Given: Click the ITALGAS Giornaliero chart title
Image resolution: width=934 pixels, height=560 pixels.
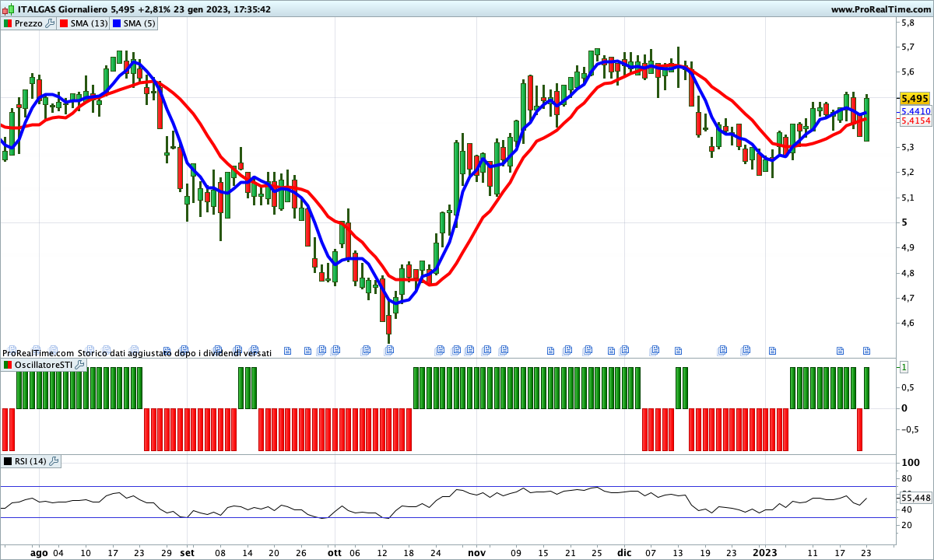Looking at the screenshot, I should [x=62, y=9].
